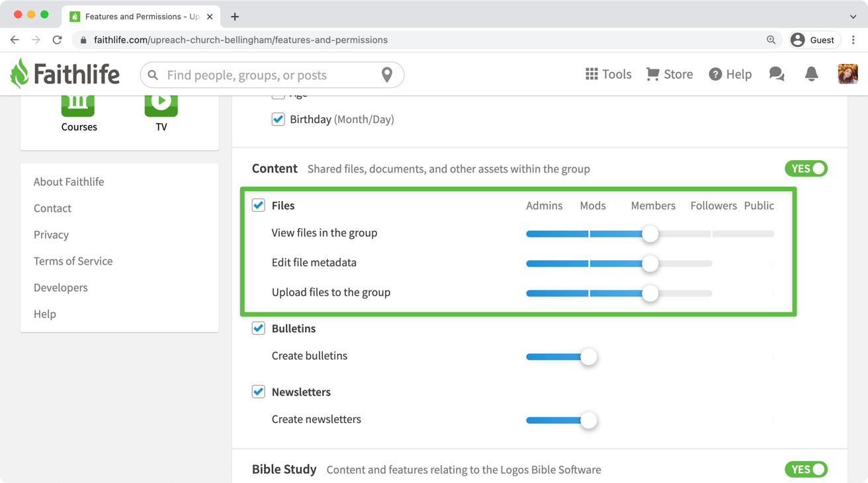The image size is (868, 483).
Task: Click the View files in the group slider handle
Action: click(x=650, y=234)
